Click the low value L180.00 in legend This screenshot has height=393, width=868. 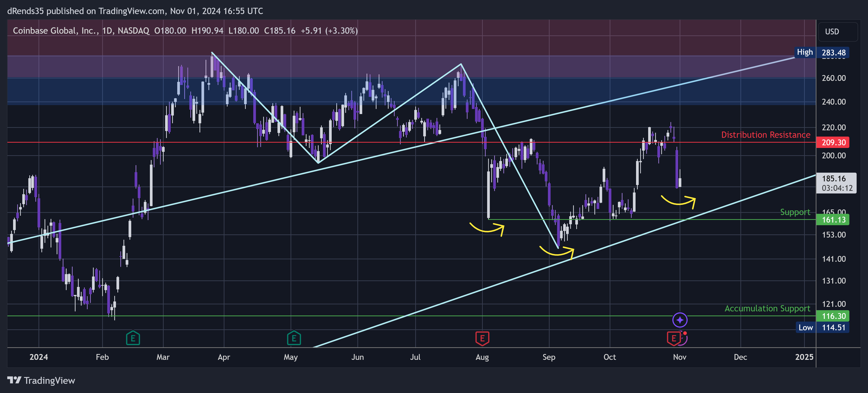coord(244,31)
